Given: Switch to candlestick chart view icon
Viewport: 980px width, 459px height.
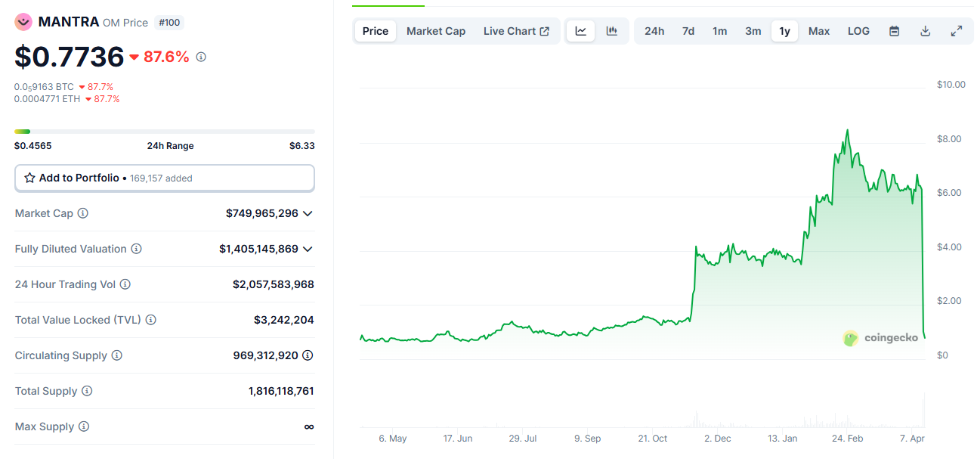Looking at the screenshot, I should [x=612, y=31].
